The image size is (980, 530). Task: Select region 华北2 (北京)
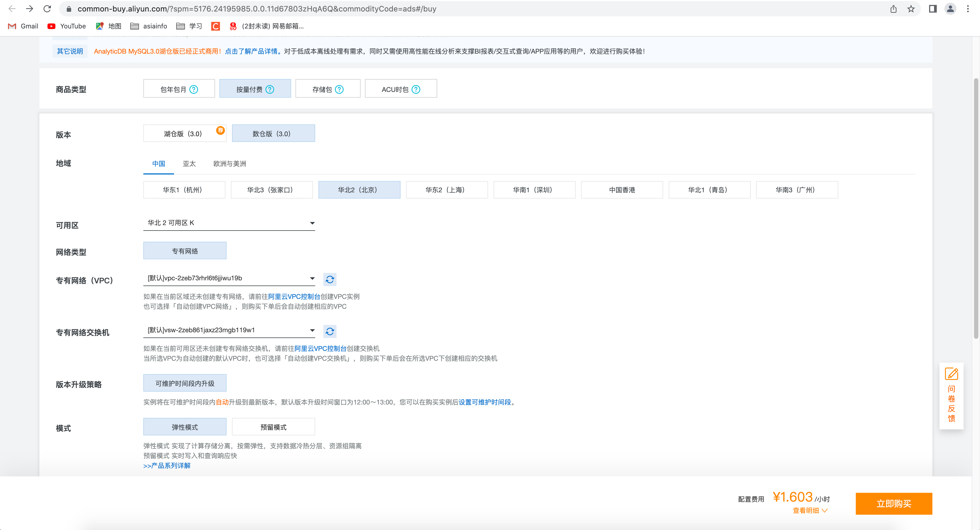pos(359,190)
